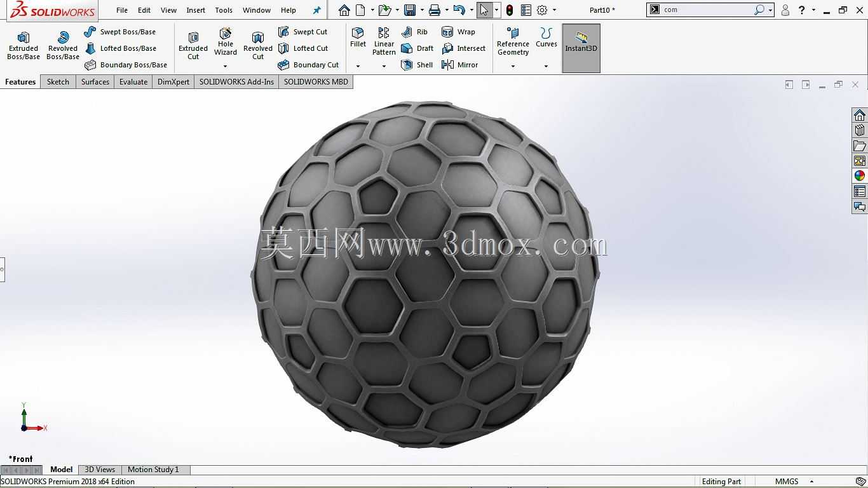Click the Save icon in toolbar
Viewport: 868px width, 488px height.
(410, 10)
